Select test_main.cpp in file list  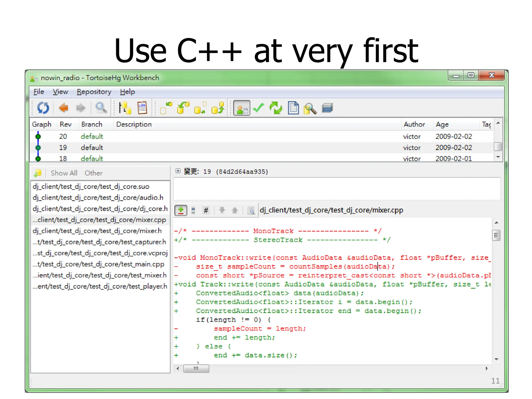click(x=100, y=264)
